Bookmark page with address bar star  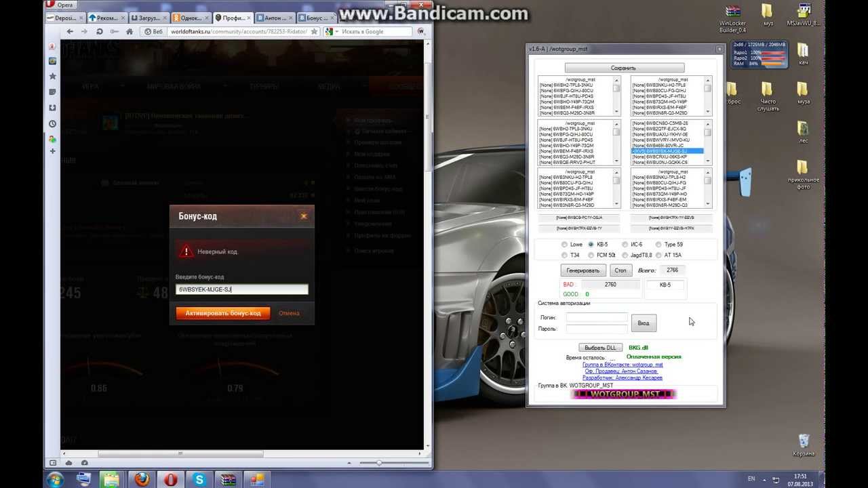coord(315,31)
